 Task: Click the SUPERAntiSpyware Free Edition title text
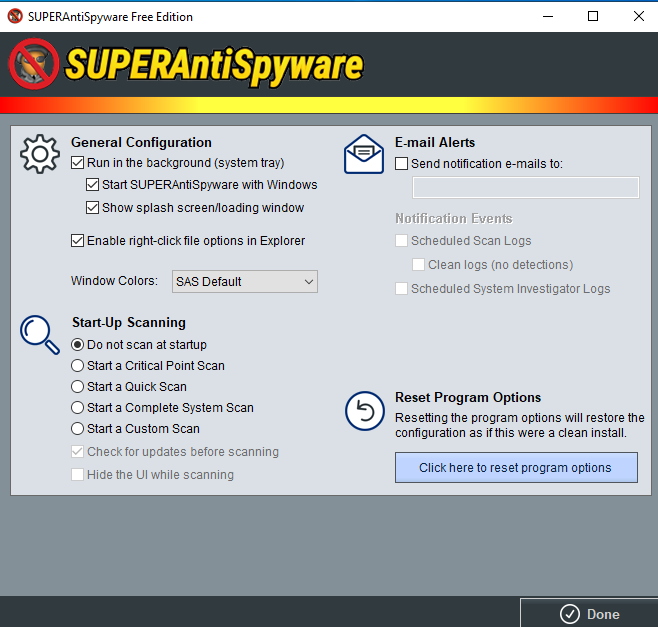pyautogui.click(x=110, y=17)
